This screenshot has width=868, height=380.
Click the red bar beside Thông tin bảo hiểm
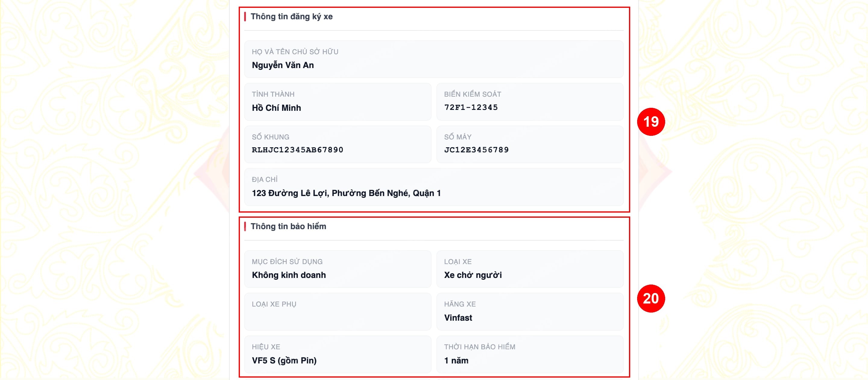[245, 226]
